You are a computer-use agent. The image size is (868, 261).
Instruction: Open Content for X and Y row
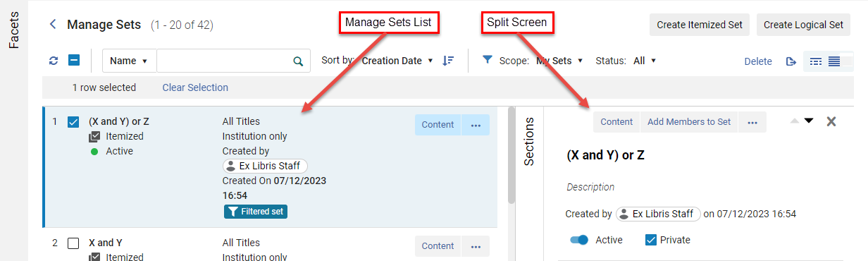click(x=438, y=246)
